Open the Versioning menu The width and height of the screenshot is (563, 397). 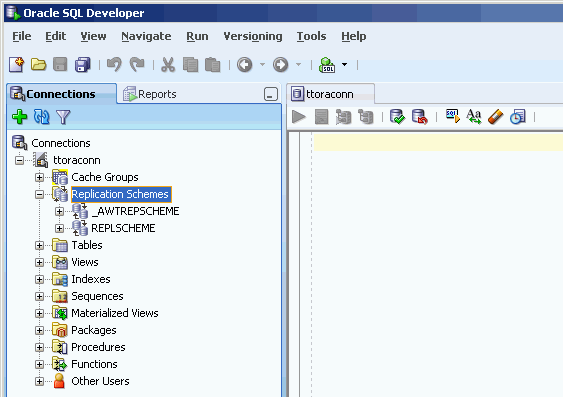click(253, 36)
